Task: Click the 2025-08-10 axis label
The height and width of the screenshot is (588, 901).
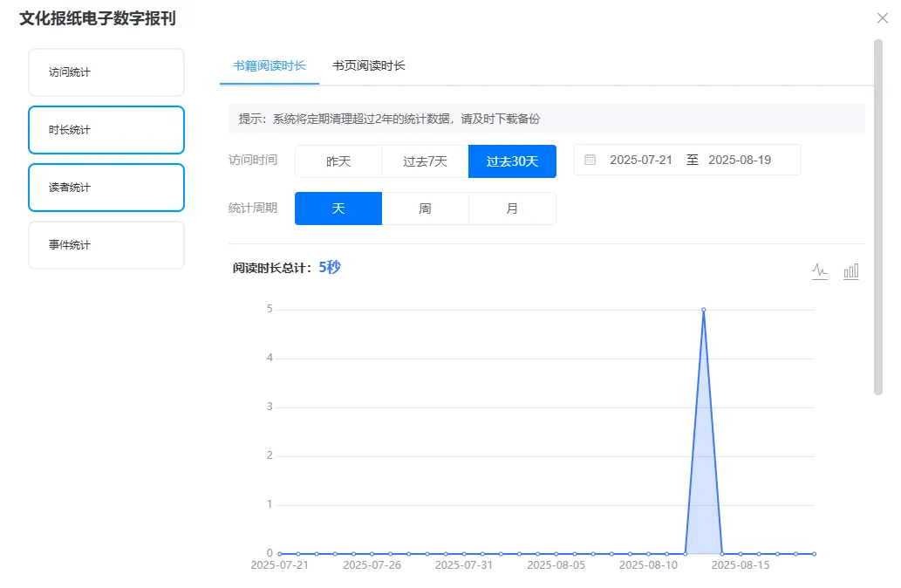Action: point(648,565)
